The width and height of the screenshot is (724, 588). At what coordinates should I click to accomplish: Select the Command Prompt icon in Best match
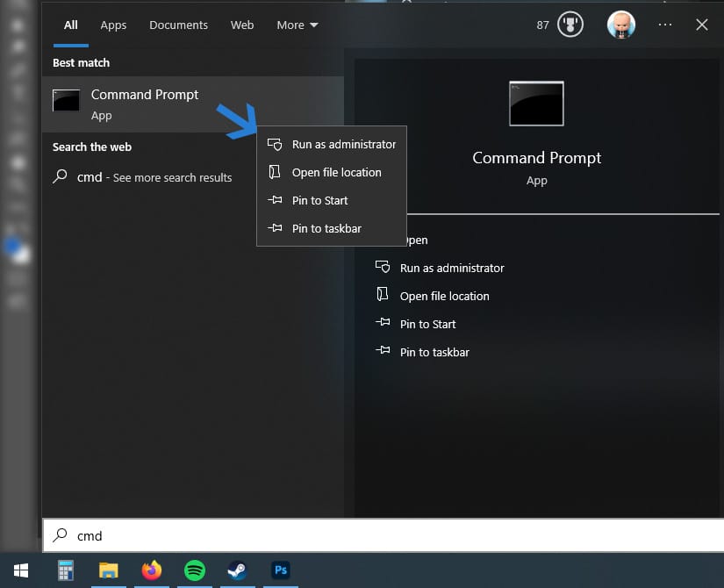pyautogui.click(x=67, y=100)
